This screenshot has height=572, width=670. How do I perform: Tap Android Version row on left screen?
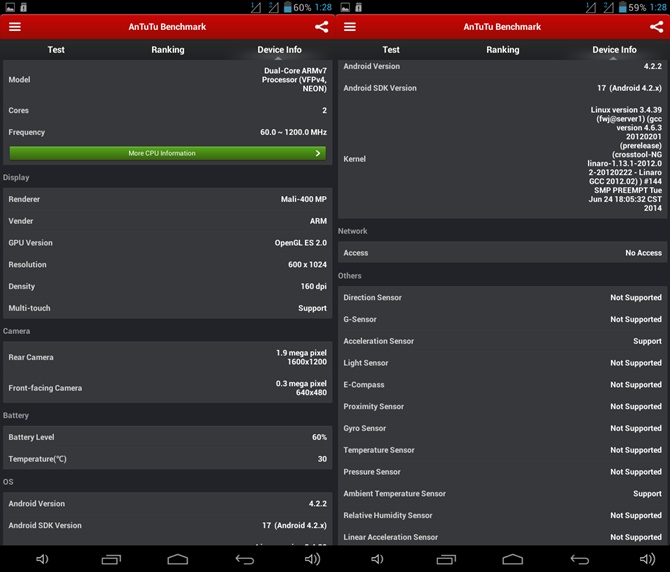[x=168, y=504]
